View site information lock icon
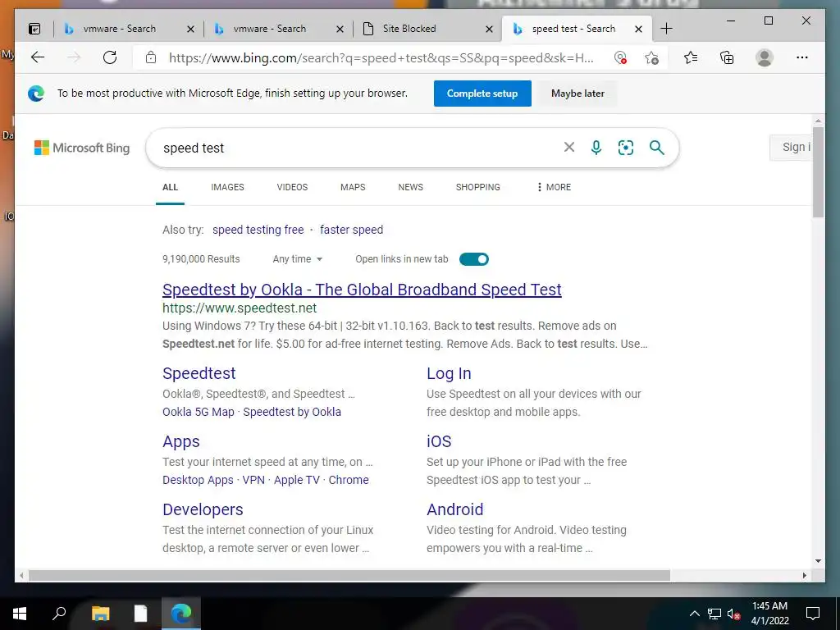840x630 pixels. coord(151,57)
